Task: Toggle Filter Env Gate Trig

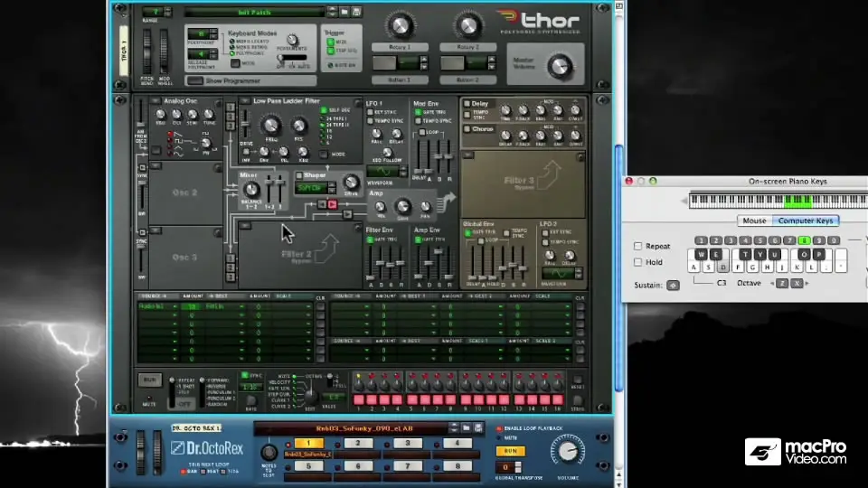Action: [371, 239]
